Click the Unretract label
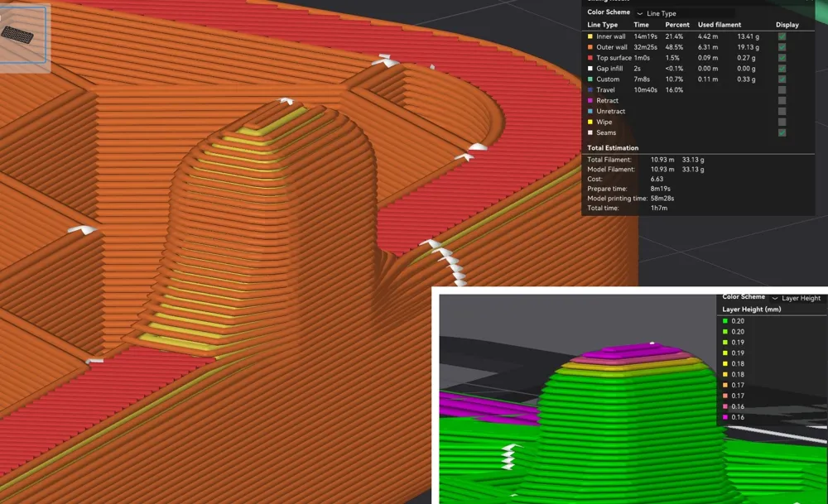 (x=610, y=112)
